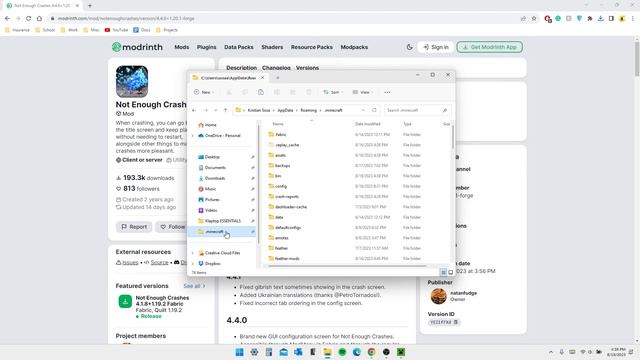Reload the Modrinth page in Chrome
This screenshot has height=360, width=640.
(x=29, y=18)
